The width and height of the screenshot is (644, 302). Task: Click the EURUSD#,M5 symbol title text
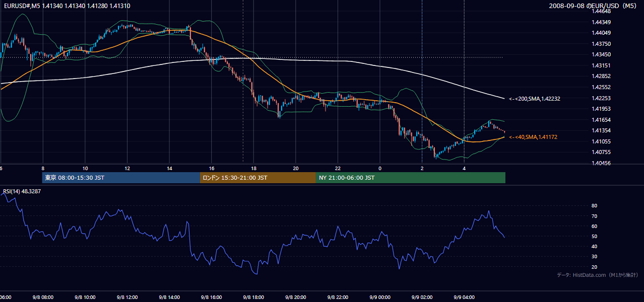21,6
